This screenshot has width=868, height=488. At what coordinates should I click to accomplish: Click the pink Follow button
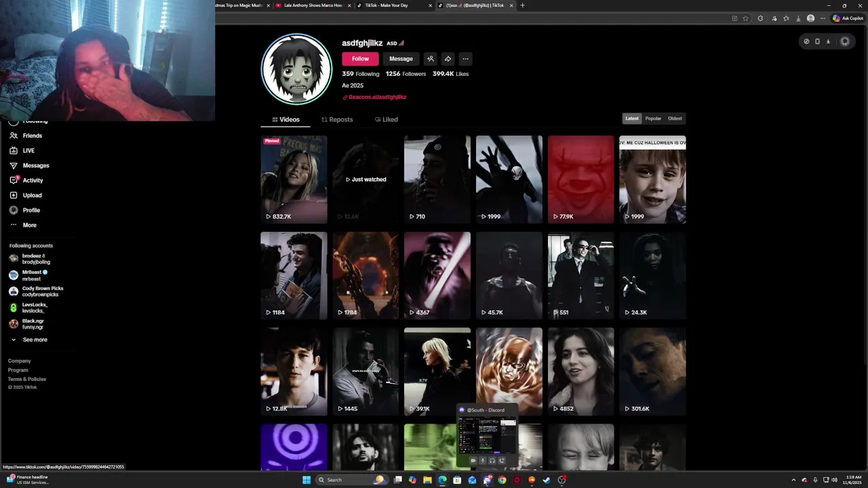click(x=360, y=59)
